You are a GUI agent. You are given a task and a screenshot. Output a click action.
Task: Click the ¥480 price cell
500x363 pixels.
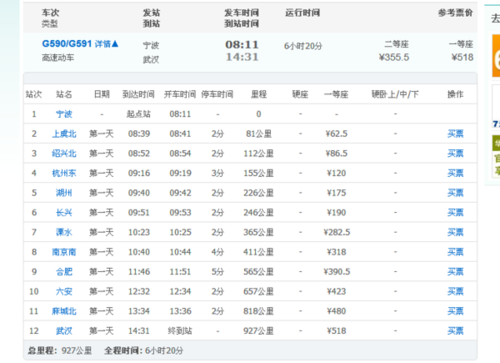pos(337,311)
